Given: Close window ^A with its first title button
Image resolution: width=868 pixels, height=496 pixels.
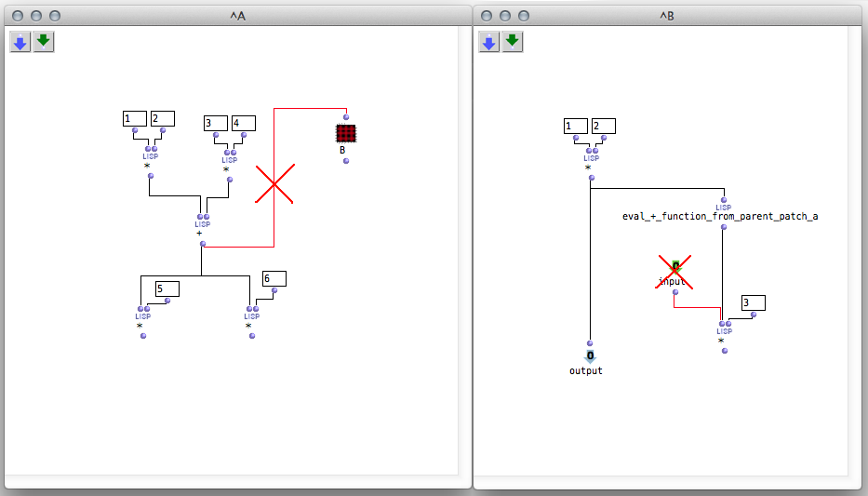Looking at the screenshot, I should 18,16.
